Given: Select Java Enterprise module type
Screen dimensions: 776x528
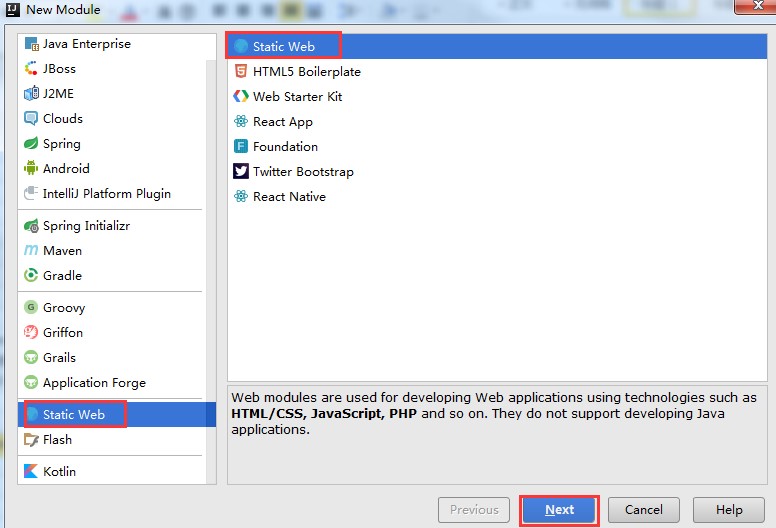Looking at the screenshot, I should 86,44.
